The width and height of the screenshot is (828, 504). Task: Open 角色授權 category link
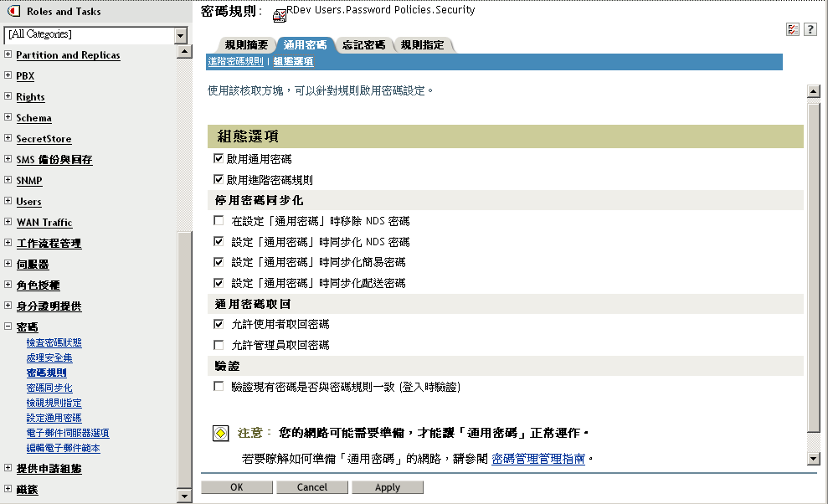pos(38,285)
